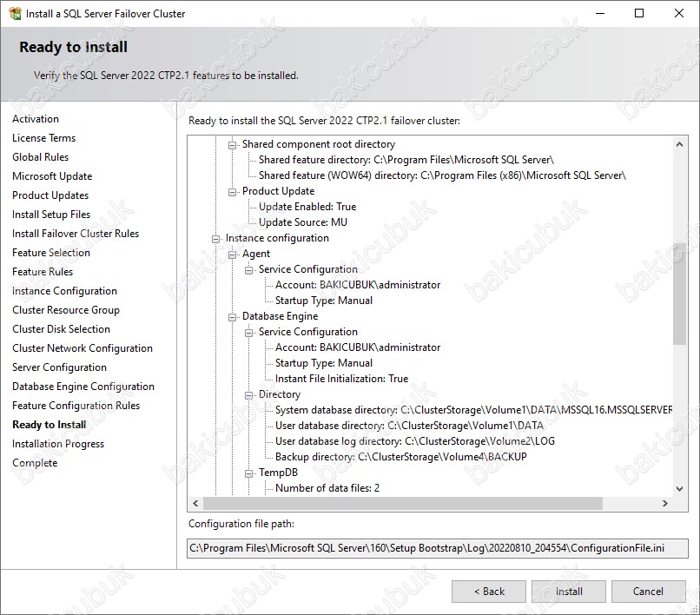Collapse the Database Engine node

[x=232, y=317]
